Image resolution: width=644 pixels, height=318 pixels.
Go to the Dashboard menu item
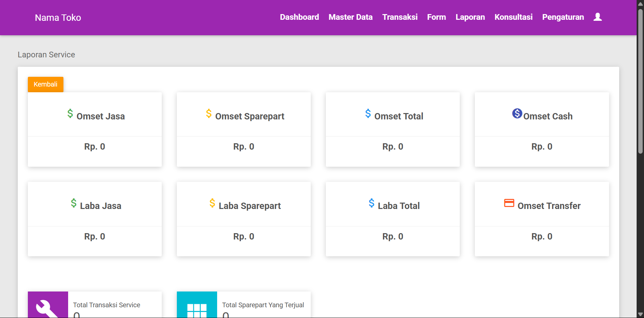pyautogui.click(x=299, y=17)
